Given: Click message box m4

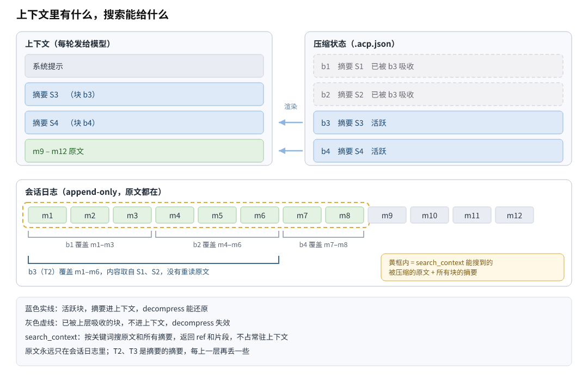Looking at the screenshot, I should click(x=175, y=215).
